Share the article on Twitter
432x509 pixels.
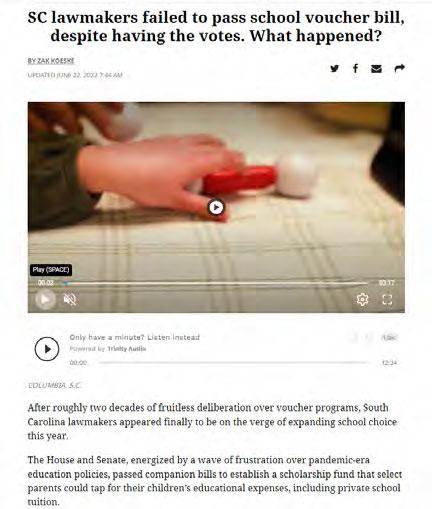(x=335, y=68)
